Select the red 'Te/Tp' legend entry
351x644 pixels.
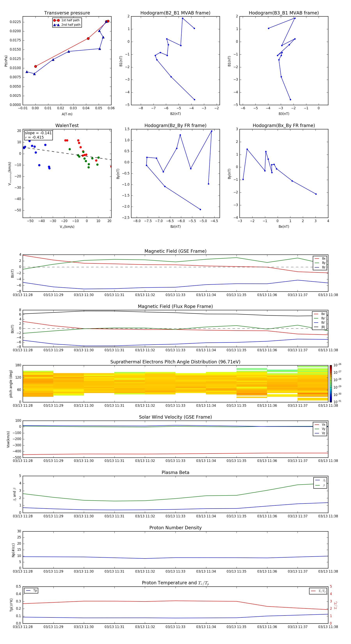(318, 591)
